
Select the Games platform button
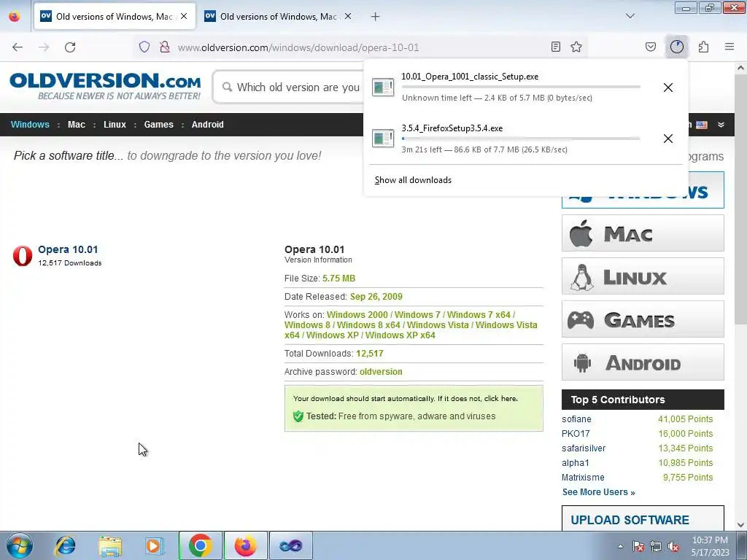click(643, 319)
